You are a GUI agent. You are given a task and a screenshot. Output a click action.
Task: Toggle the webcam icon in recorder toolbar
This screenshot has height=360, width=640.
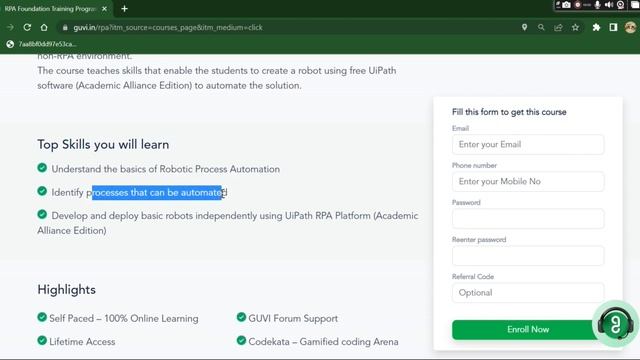[x=620, y=5]
